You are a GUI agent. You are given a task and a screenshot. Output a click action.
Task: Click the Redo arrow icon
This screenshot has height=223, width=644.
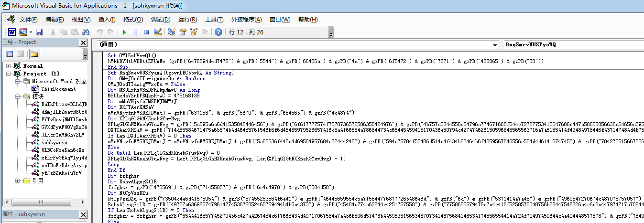(x=111, y=32)
